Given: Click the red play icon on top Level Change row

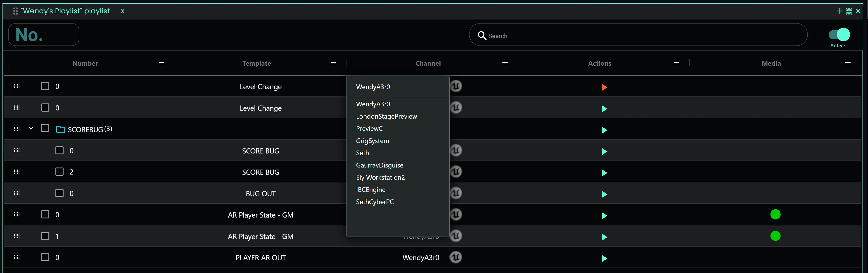Looking at the screenshot, I should coord(604,87).
